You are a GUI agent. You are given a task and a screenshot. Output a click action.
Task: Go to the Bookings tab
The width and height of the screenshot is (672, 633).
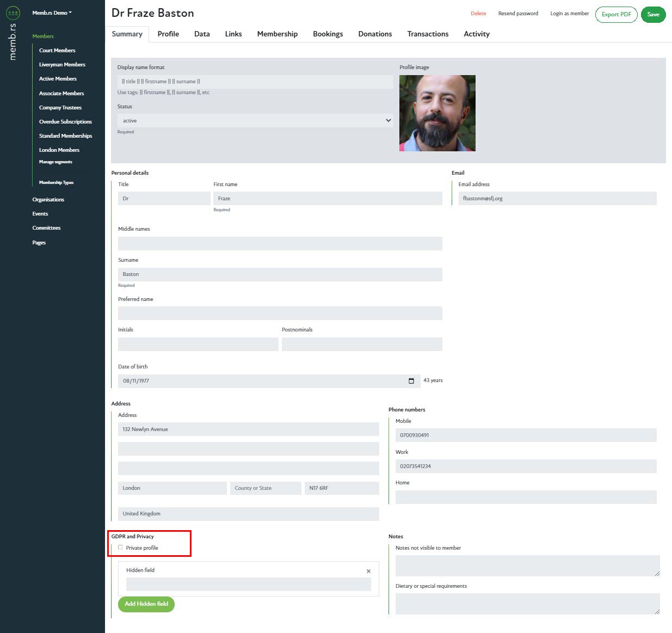click(x=328, y=34)
